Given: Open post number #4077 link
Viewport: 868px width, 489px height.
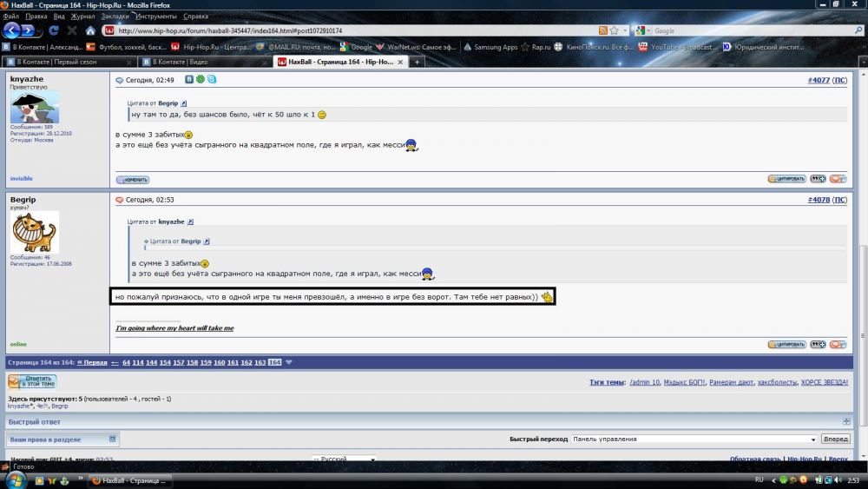Looking at the screenshot, I should coord(819,80).
